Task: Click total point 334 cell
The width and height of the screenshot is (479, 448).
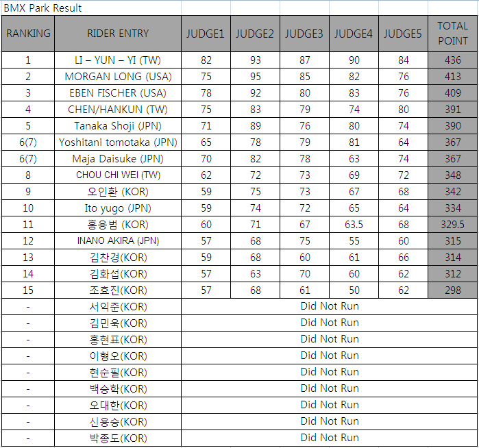Action: point(452,208)
